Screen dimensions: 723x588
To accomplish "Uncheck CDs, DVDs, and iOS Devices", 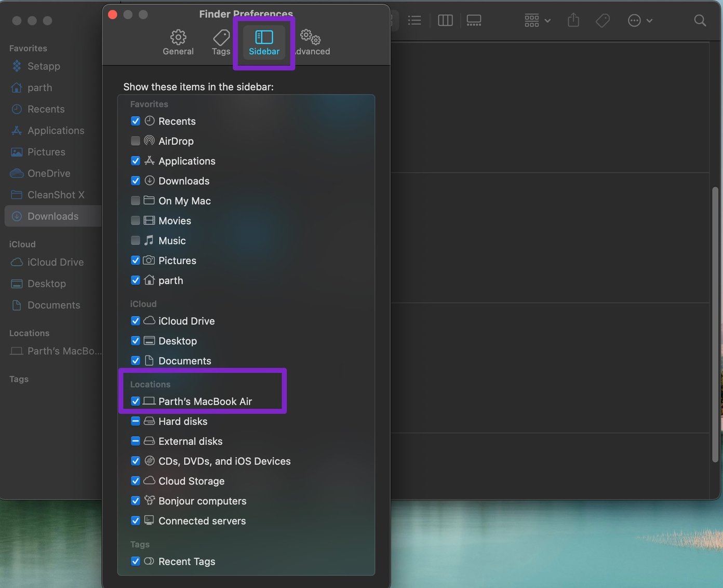I will pyautogui.click(x=136, y=461).
